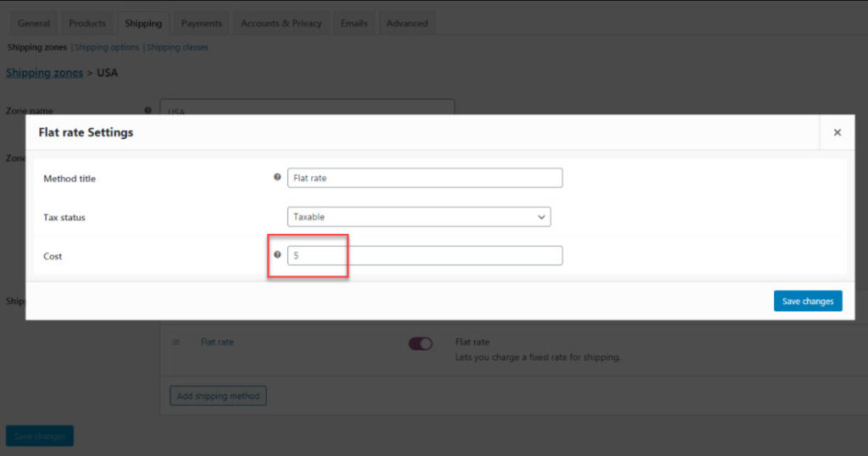Open the Tax status dropdown
Screen dimensions: 868x456
click(x=419, y=217)
